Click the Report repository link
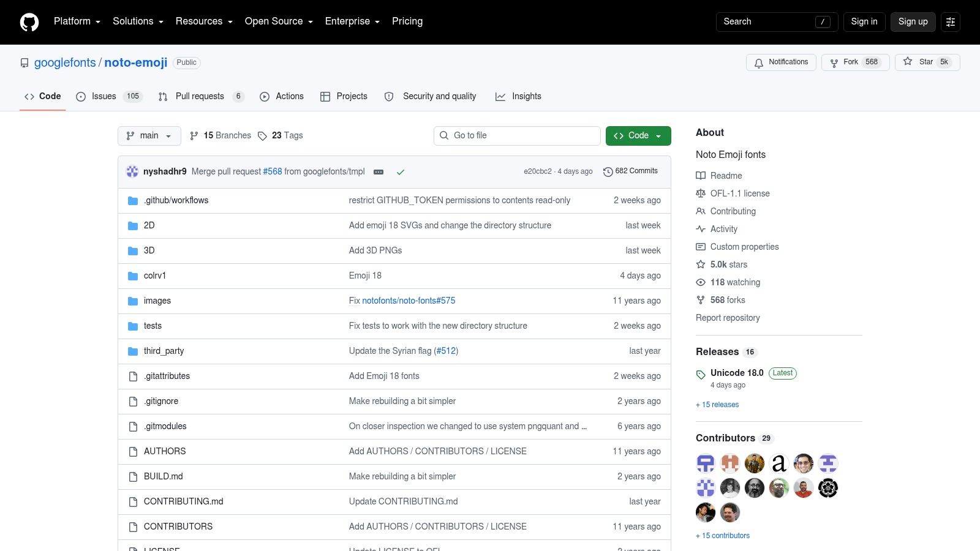Image resolution: width=980 pixels, height=551 pixels. (x=728, y=318)
